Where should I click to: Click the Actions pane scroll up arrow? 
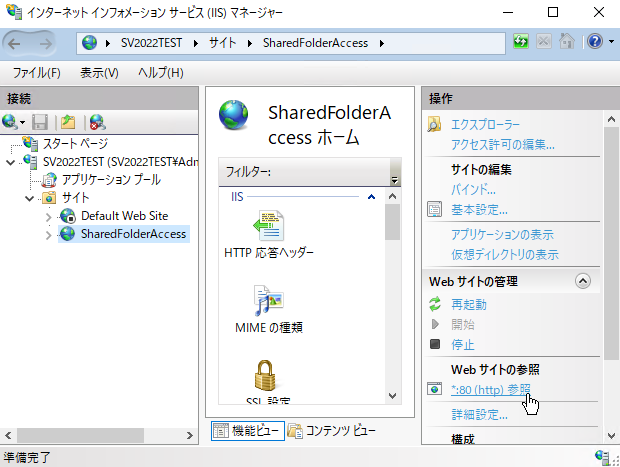click(x=611, y=119)
